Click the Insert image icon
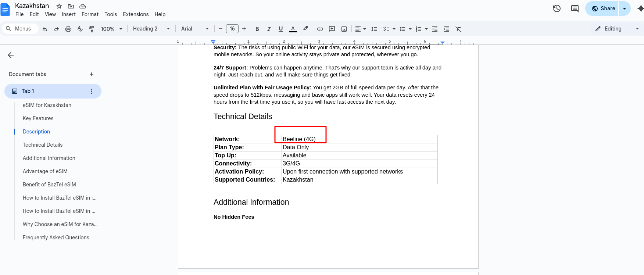Image resolution: width=644 pixels, height=275 pixels. tap(344, 29)
